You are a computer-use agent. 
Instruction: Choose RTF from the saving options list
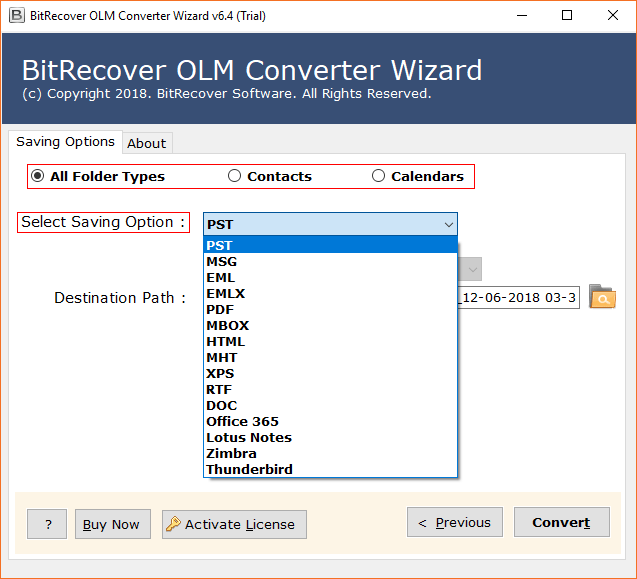[330, 389]
